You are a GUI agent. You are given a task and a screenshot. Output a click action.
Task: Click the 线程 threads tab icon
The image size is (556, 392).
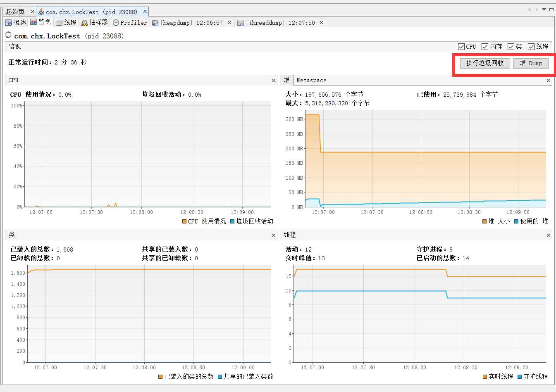click(59, 23)
